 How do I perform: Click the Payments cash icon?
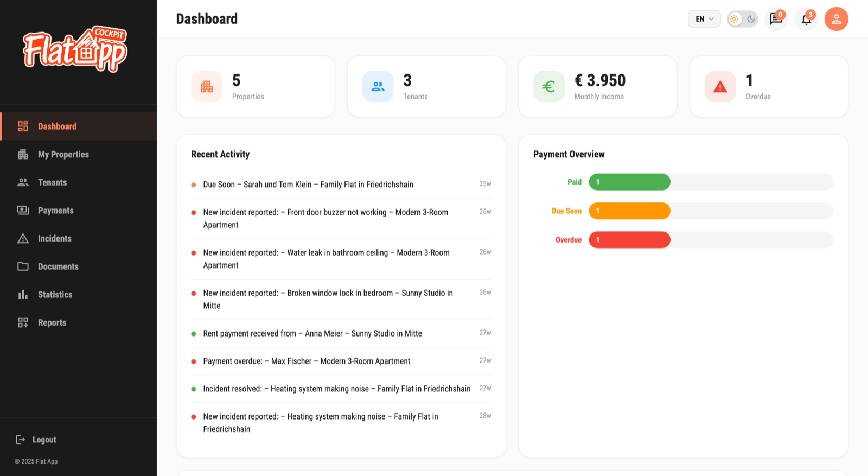click(x=23, y=211)
